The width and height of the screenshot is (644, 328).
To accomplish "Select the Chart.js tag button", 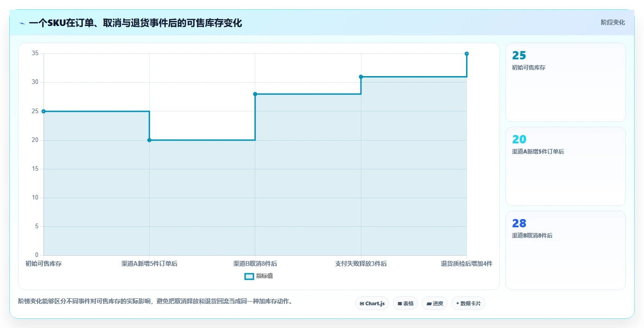I will tap(372, 303).
